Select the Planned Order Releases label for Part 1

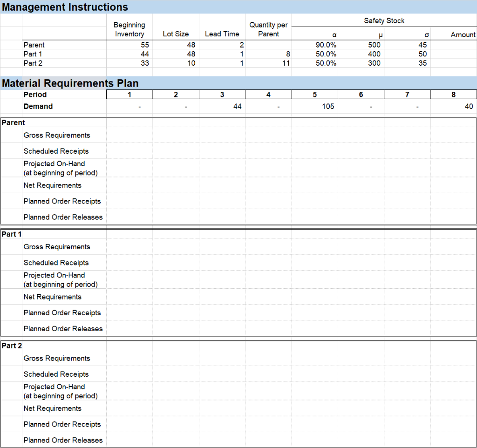(x=63, y=328)
